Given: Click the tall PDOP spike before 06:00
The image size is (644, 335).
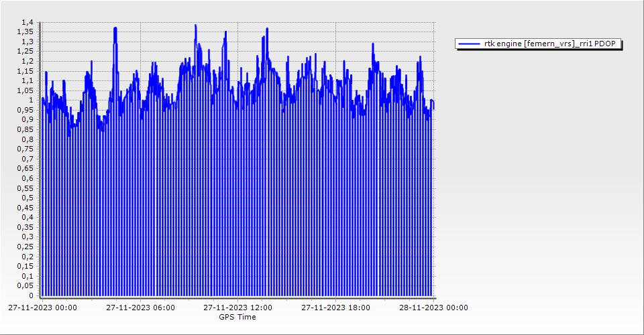Looking at the screenshot, I should (115, 28).
